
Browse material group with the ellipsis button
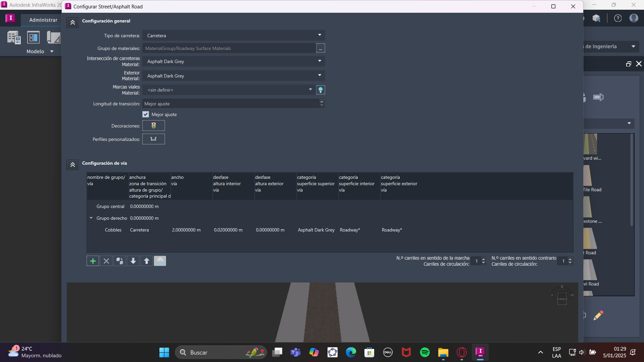click(320, 48)
